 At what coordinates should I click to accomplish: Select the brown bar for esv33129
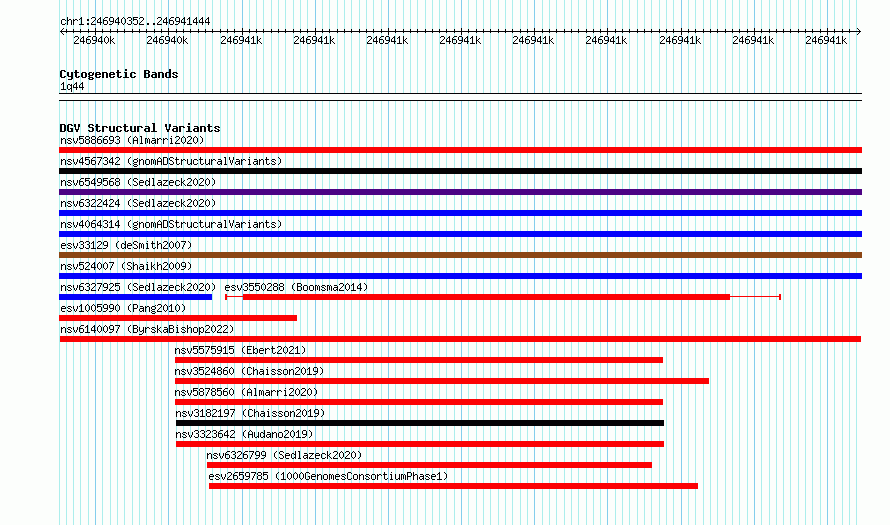point(460,255)
